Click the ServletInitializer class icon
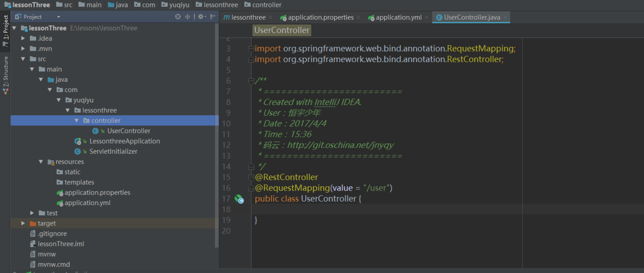The image size is (644, 273). 78,151
